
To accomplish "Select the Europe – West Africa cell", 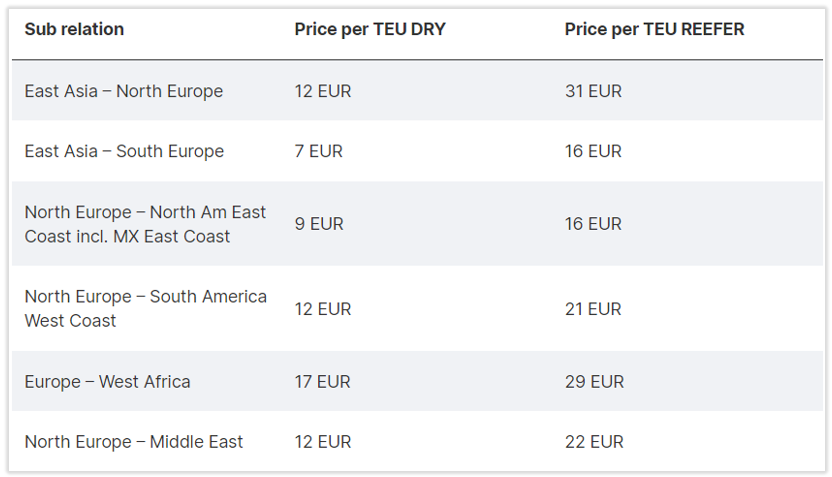I will click(x=107, y=381).
